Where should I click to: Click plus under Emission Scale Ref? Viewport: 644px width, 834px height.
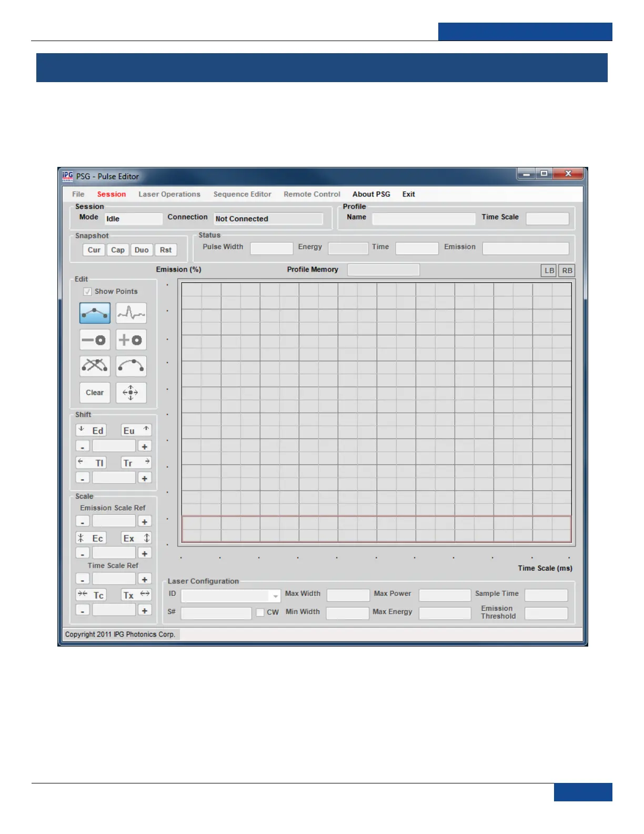pyautogui.click(x=145, y=521)
